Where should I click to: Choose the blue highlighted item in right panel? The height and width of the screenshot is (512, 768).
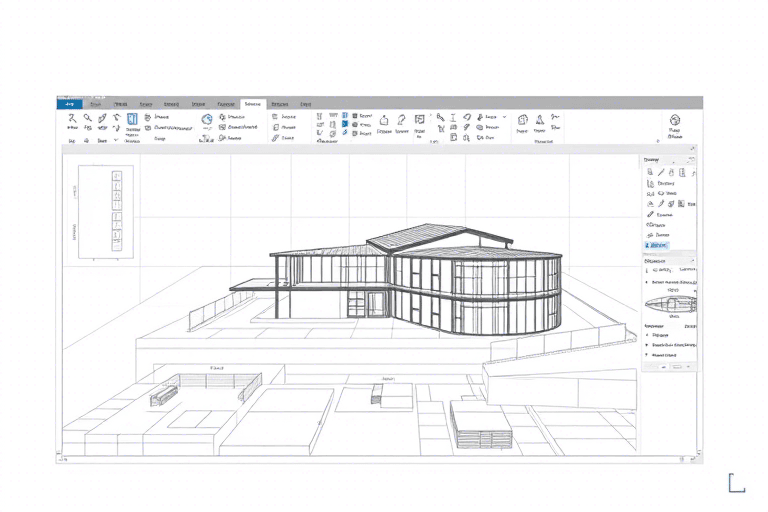(659, 244)
